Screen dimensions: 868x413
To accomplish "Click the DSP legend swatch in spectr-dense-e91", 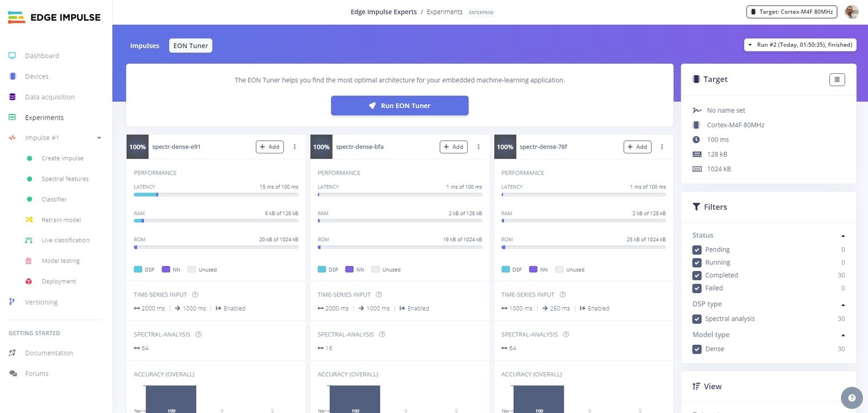I will click(x=138, y=269).
